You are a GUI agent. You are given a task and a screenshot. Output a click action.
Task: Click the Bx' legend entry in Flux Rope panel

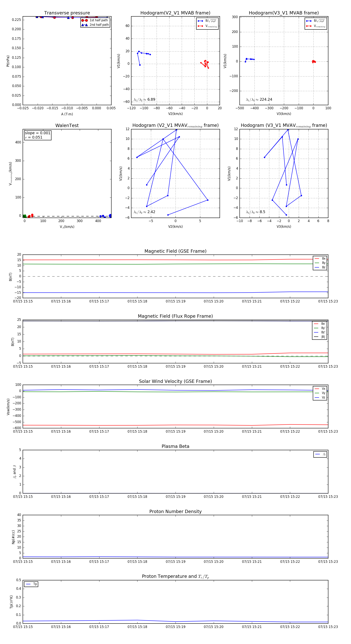click(320, 324)
